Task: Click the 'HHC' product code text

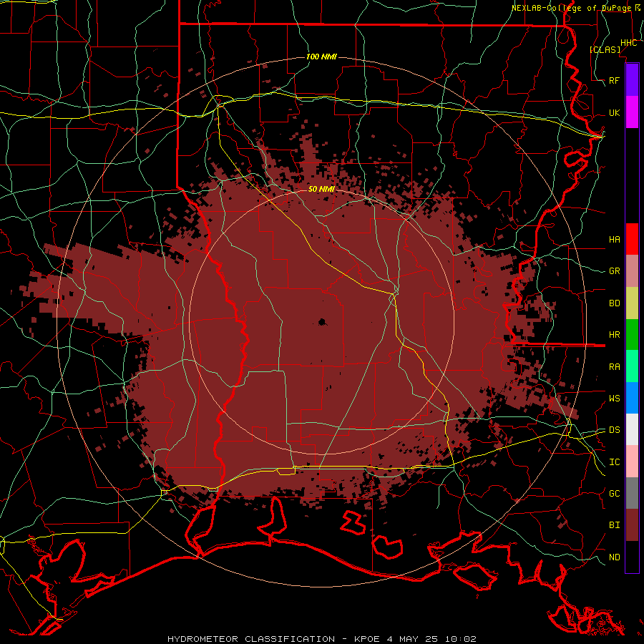Action: [628, 43]
